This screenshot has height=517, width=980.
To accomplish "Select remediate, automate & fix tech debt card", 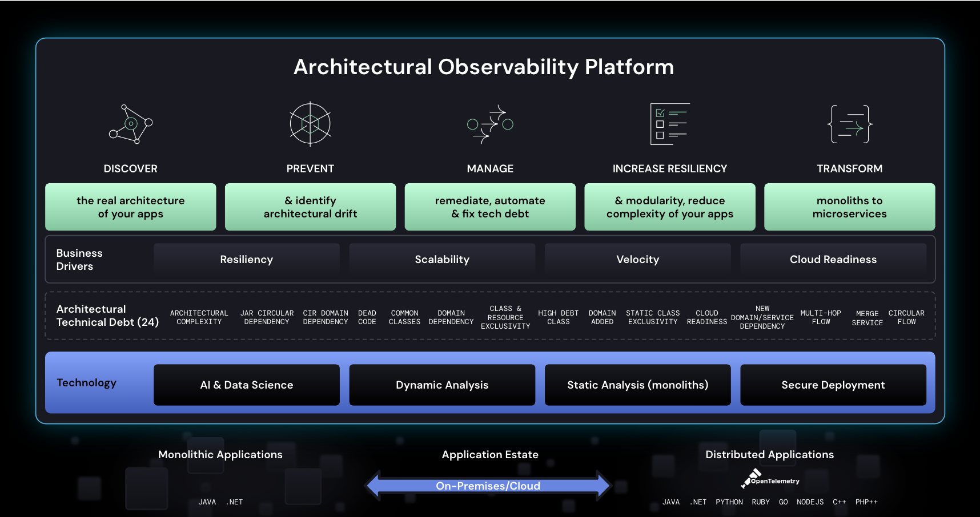I will coord(490,207).
